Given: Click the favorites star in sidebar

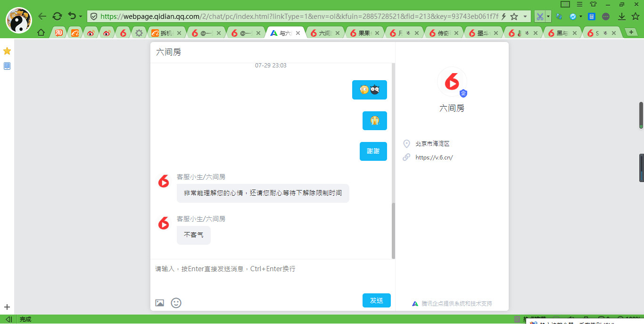Looking at the screenshot, I should [x=7, y=51].
